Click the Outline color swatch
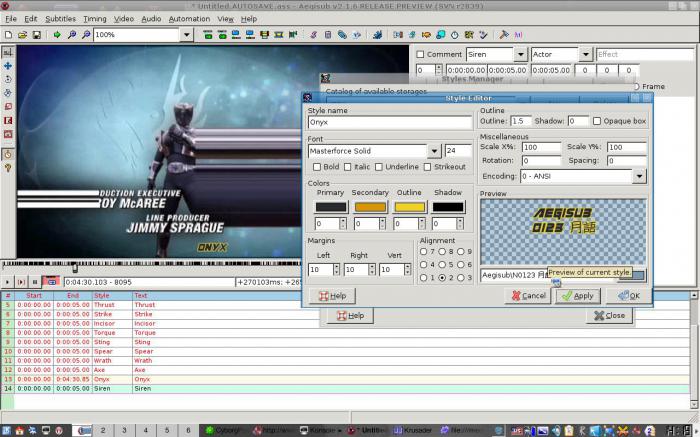 coord(409,207)
